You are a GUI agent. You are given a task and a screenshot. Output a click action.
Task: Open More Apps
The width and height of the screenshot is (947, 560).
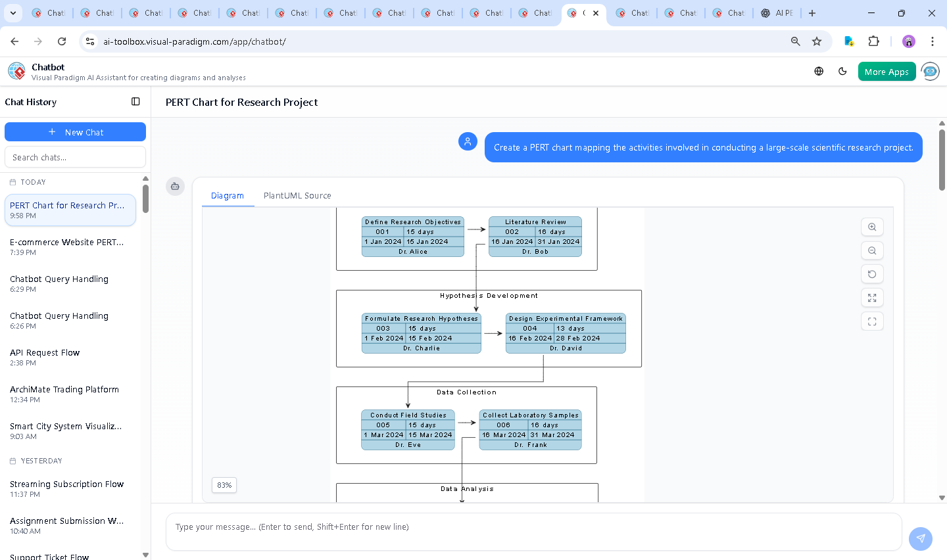click(886, 71)
